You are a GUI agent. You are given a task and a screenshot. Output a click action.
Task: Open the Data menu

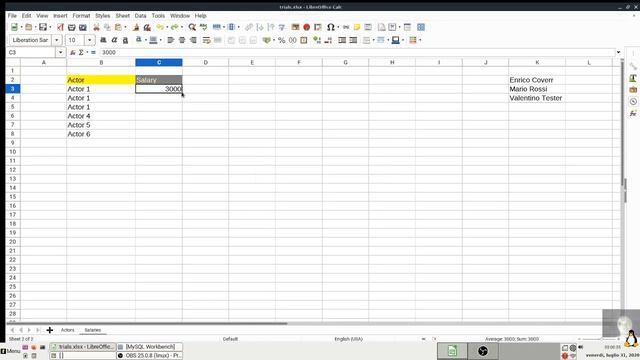tap(140, 16)
